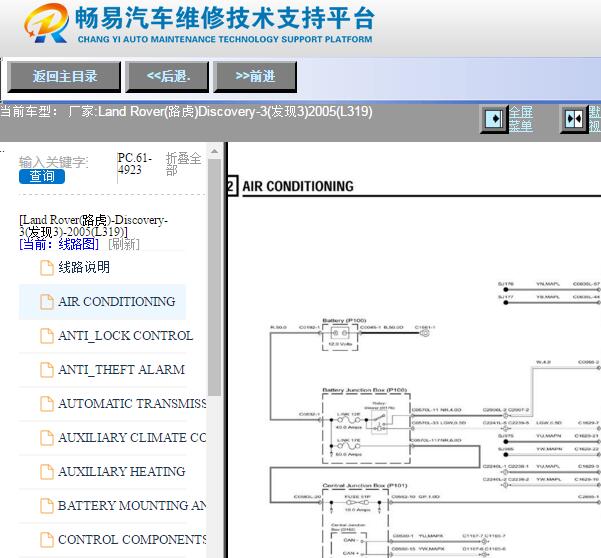Go forward with >>前进 button
Viewport: 601px width, 558px height.
tap(255, 76)
